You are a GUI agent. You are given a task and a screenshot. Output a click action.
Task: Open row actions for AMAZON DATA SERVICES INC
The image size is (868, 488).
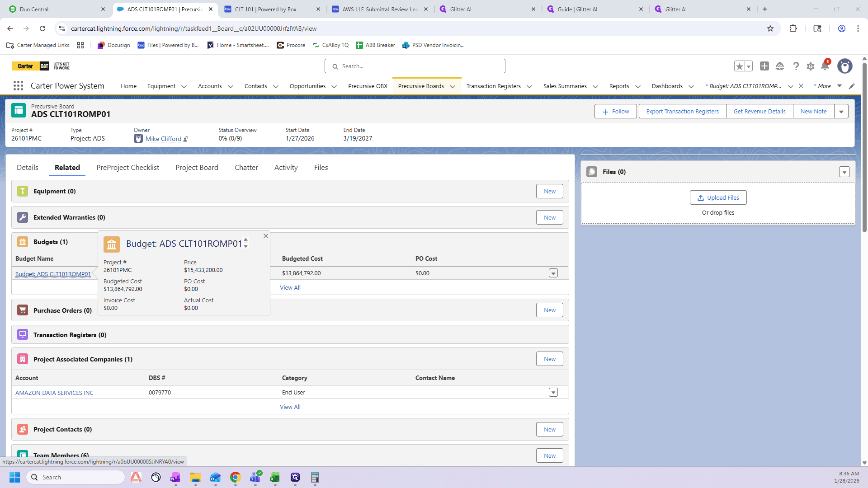point(553,392)
